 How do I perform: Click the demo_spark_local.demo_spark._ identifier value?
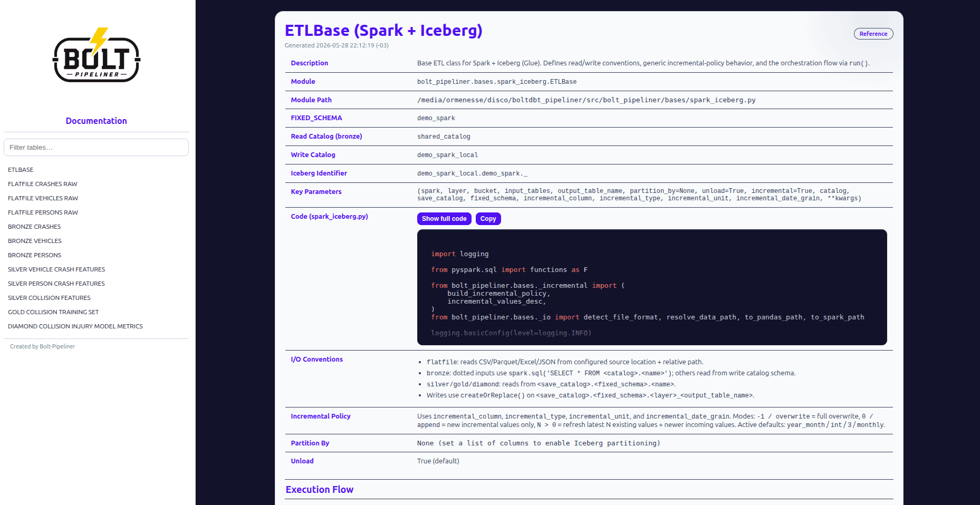(472, 173)
